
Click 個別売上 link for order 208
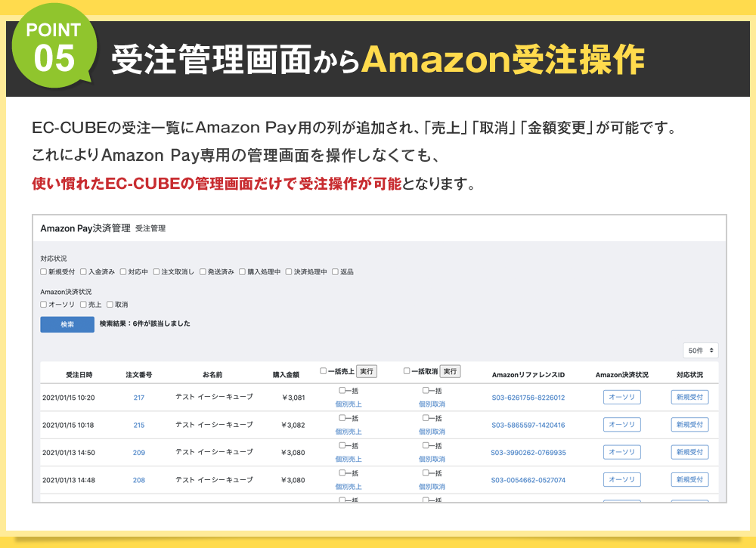click(349, 487)
